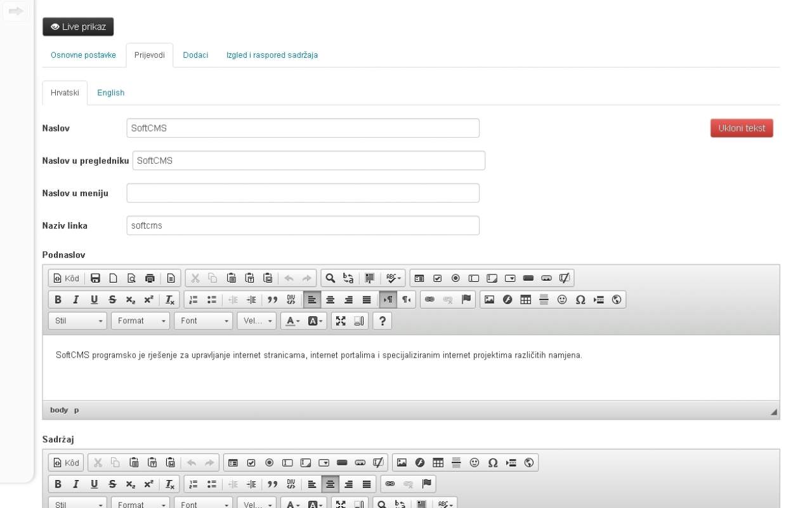The image size is (812, 508).
Task: Open About CKEditor question mark icon
Action: (382, 321)
